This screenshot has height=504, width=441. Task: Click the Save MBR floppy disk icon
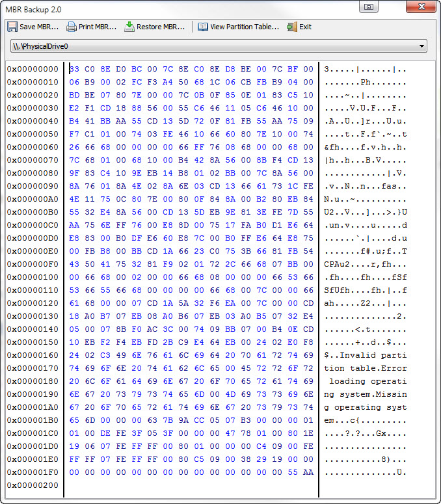pyautogui.click(x=12, y=27)
